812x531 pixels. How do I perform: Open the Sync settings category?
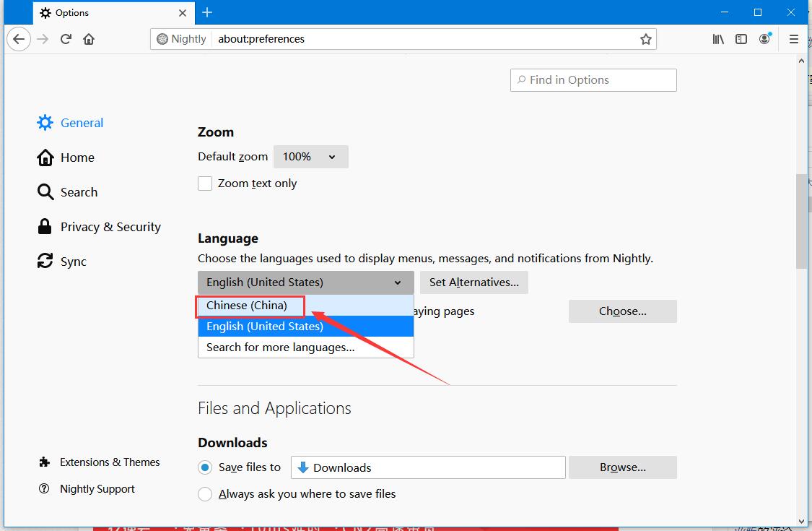(61, 262)
